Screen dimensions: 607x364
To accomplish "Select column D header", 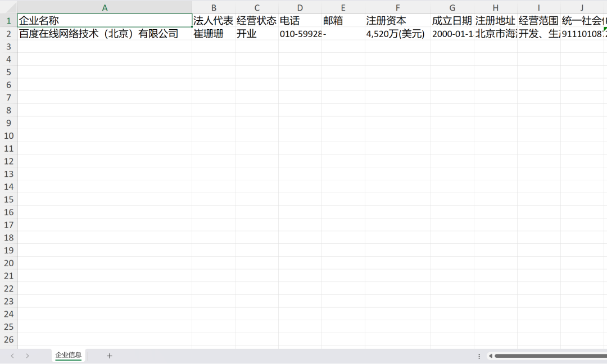I will tap(300, 8).
